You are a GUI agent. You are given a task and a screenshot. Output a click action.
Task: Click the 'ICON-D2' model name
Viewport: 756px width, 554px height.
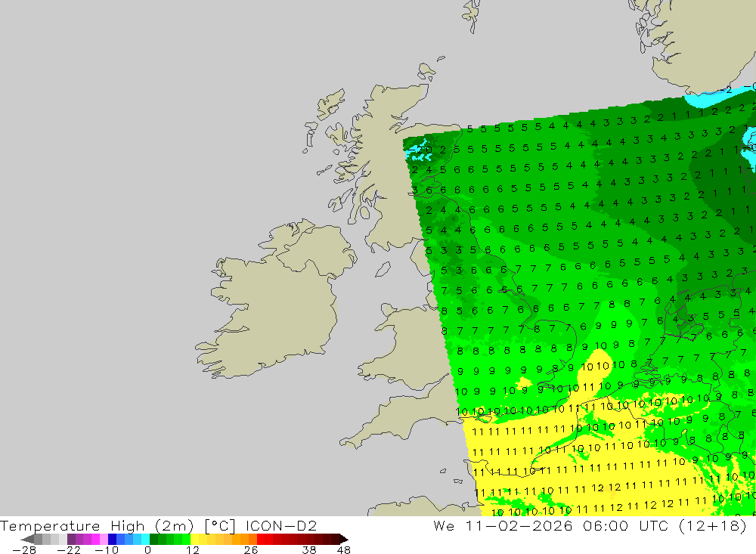(281, 525)
